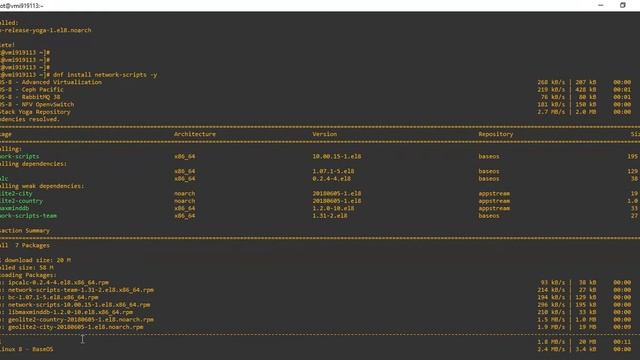The image size is (640, 360).
Task: Minimize the terminal window
Action: pos(600,5)
